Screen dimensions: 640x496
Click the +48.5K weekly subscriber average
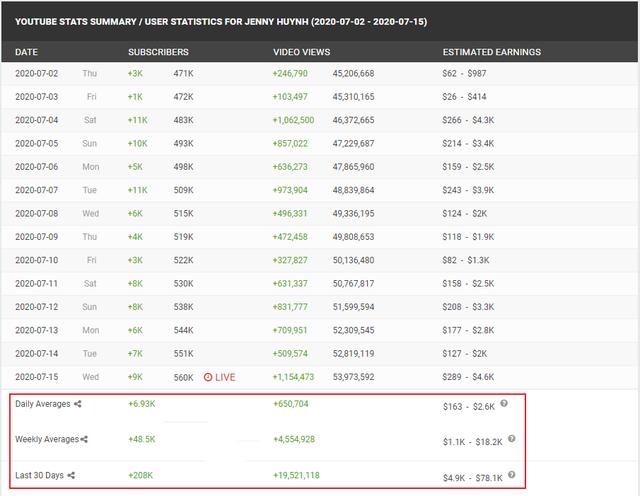pos(142,440)
